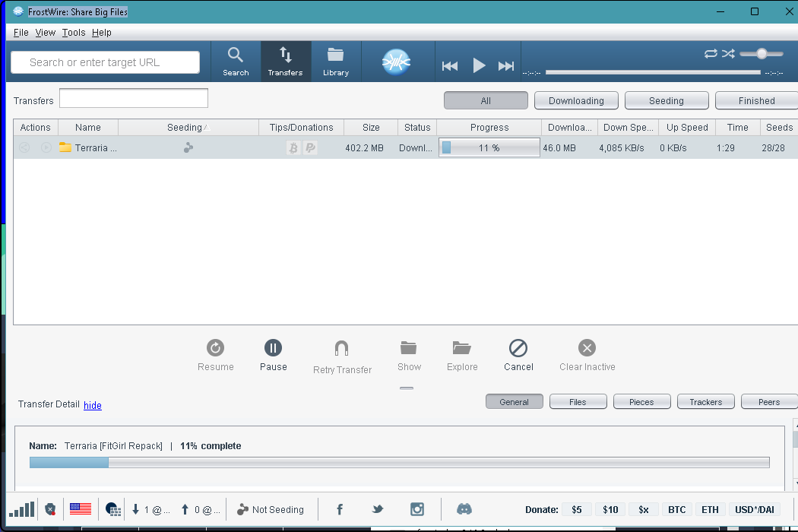798x532 pixels.
Task: Open FrostWire Discord icon
Action: pos(464,509)
